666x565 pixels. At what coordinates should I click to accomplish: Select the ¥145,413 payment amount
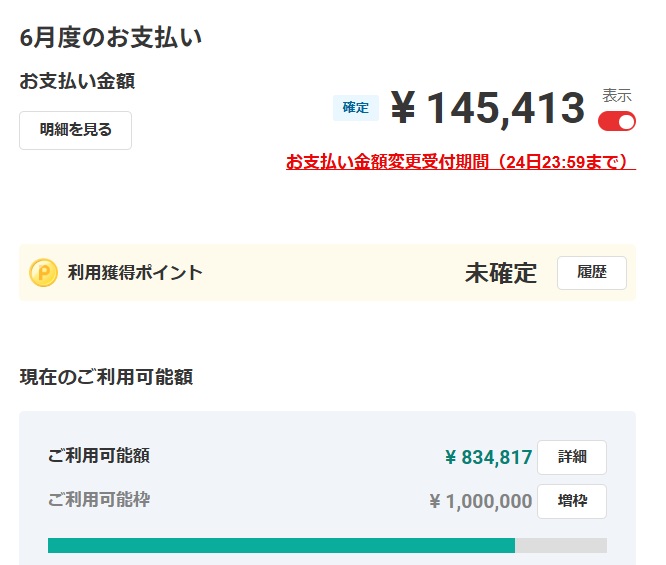(x=488, y=108)
